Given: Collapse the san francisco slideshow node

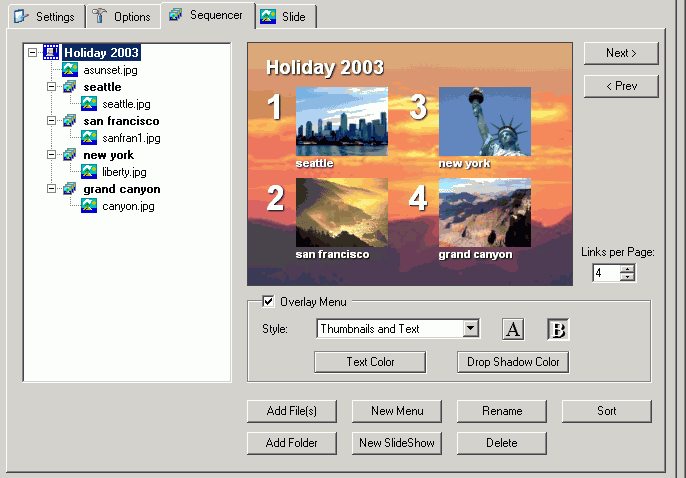Looking at the screenshot, I should click(x=52, y=121).
